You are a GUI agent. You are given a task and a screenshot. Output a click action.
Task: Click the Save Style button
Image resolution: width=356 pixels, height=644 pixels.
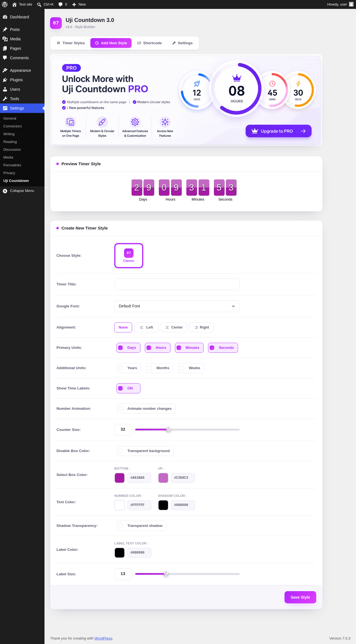click(x=300, y=597)
